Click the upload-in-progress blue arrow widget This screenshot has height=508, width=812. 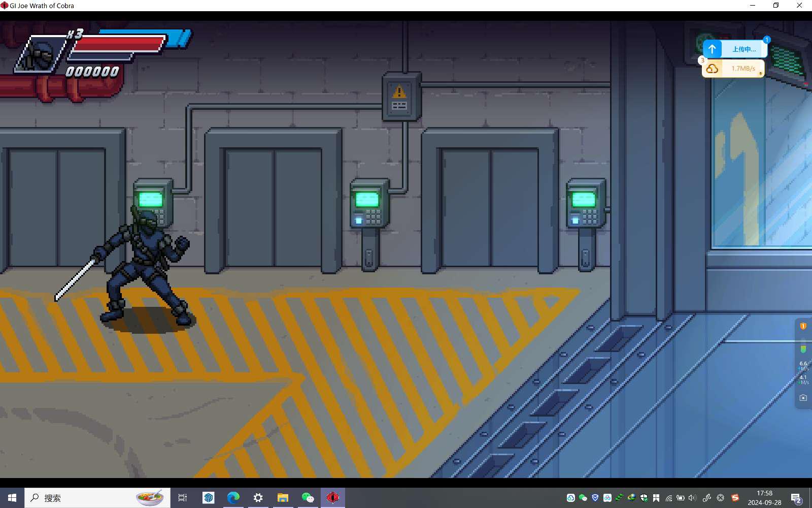(x=712, y=49)
